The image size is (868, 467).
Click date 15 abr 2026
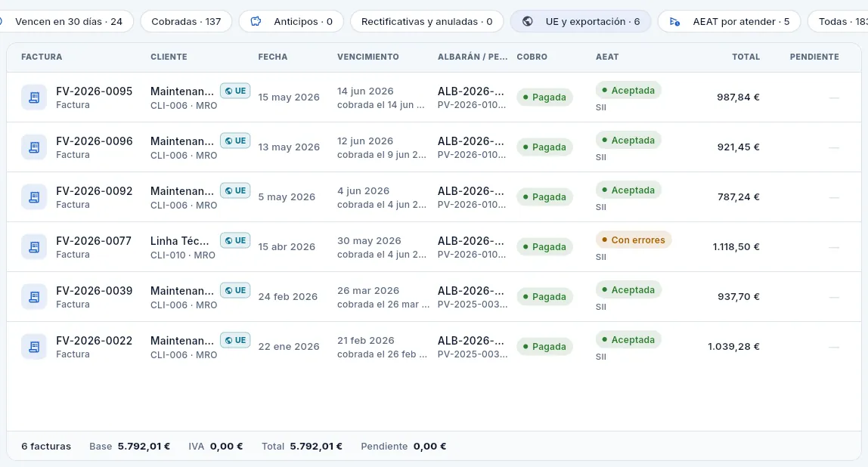pyautogui.click(x=287, y=247)
